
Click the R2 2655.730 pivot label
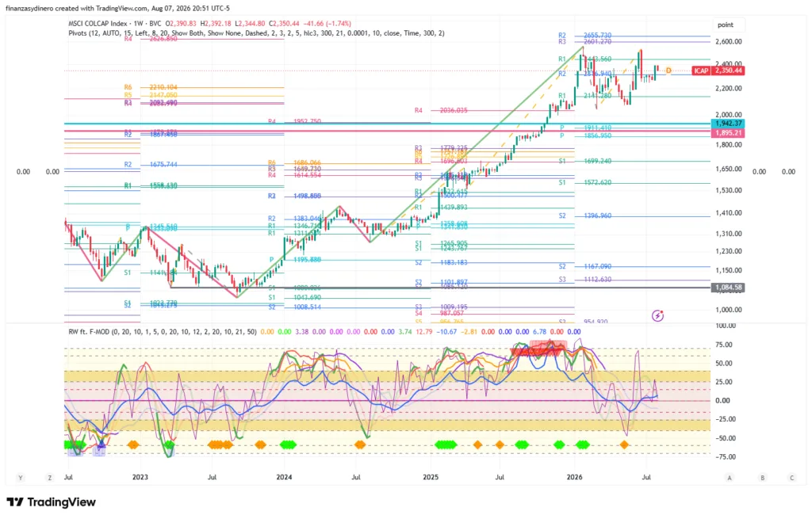[x=585, y=36]
